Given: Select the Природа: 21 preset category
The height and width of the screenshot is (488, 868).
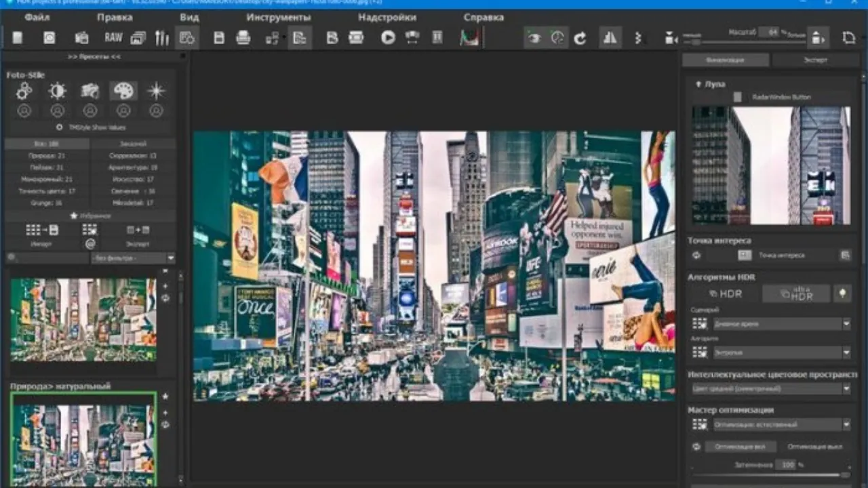Looking at the screenshot, I should [x=47, y=155].
